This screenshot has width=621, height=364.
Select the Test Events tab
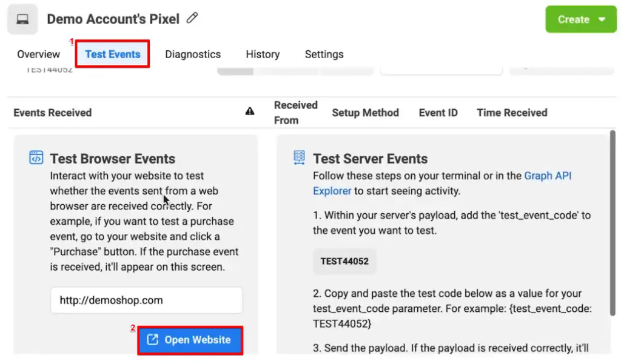[112, 54]
